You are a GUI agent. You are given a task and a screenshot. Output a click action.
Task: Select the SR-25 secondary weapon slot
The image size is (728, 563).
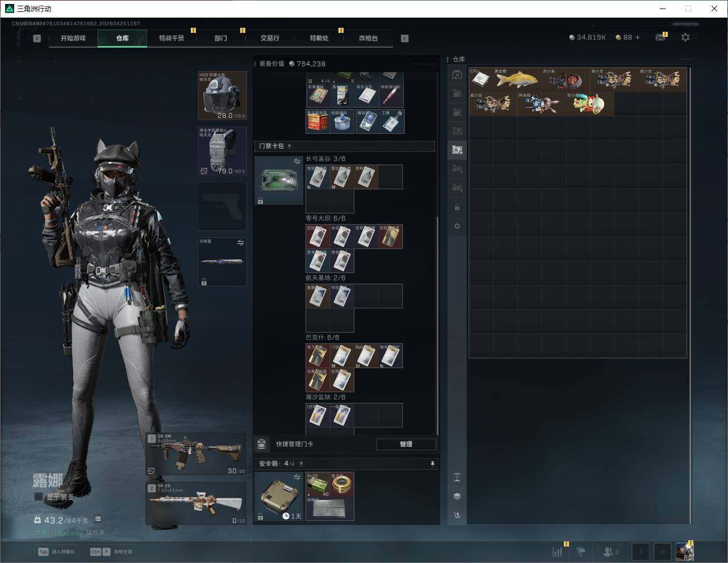click(196, 503)
